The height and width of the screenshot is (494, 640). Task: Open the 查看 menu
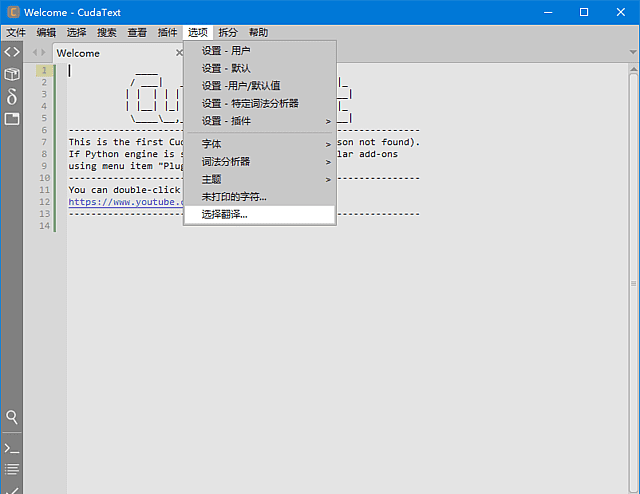137,32
